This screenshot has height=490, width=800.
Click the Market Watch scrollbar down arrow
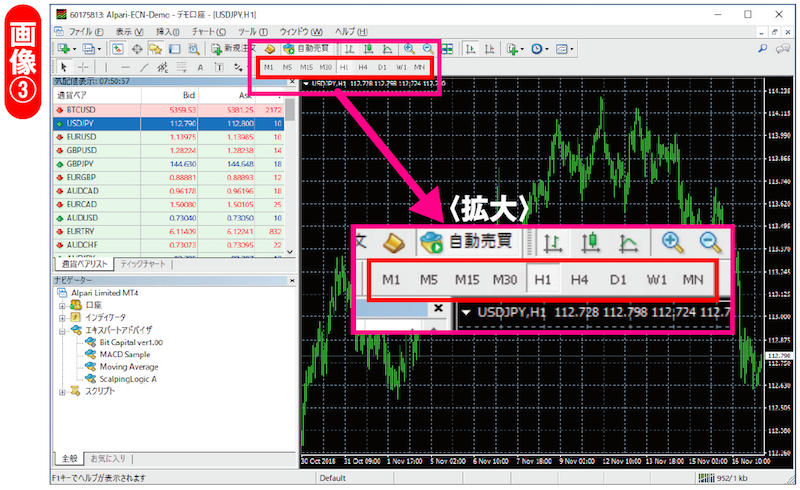[x=290, y=252]
